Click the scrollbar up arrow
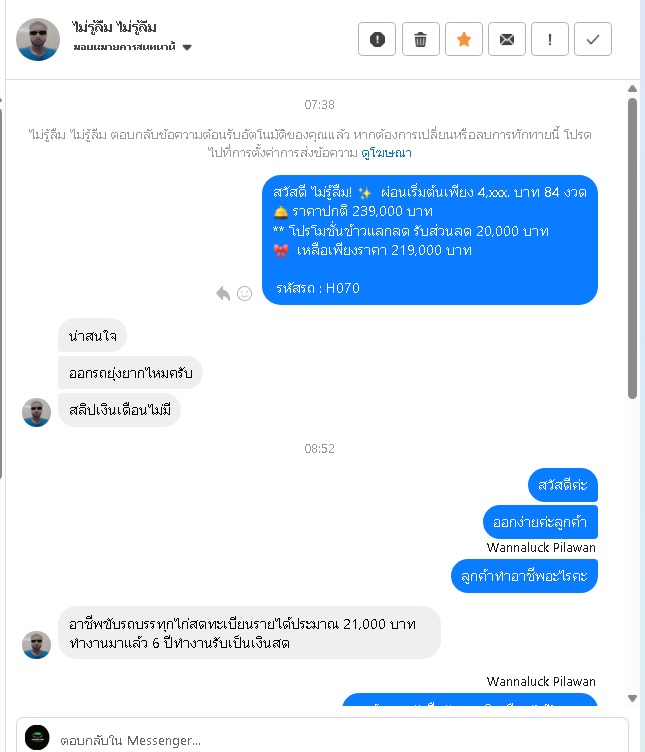This screenshot has height=752, width=645. [x=633, y=89]
